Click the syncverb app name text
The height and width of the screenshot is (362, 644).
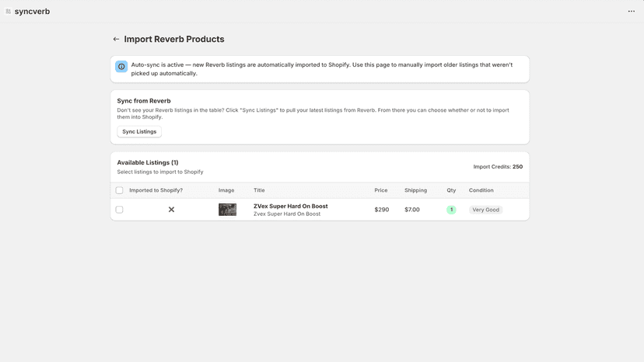[x=32, y=12]
